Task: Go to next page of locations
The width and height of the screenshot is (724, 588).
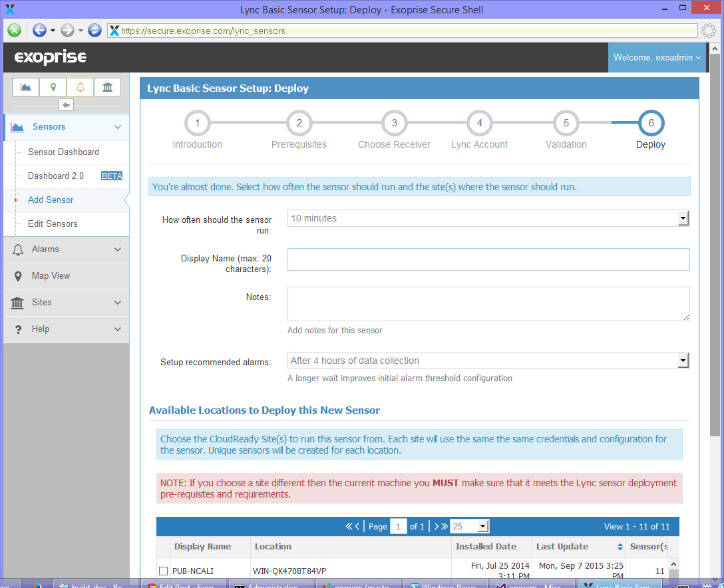Action: [436, 526]
